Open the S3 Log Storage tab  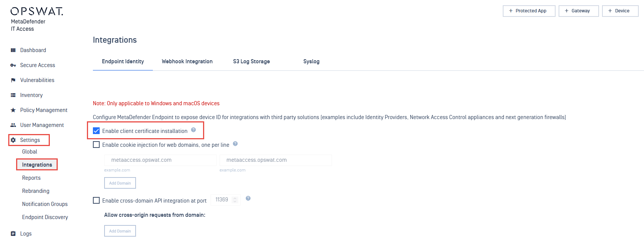251,61
